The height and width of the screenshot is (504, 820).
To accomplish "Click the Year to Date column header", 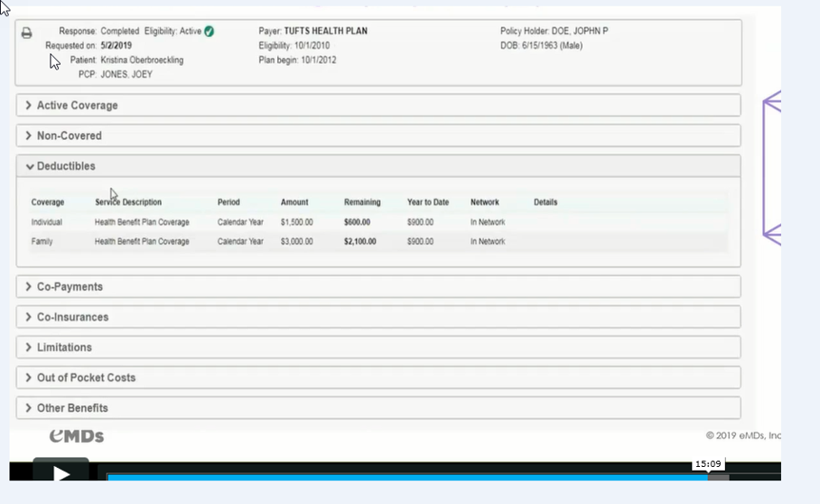I will pos(428,202).
